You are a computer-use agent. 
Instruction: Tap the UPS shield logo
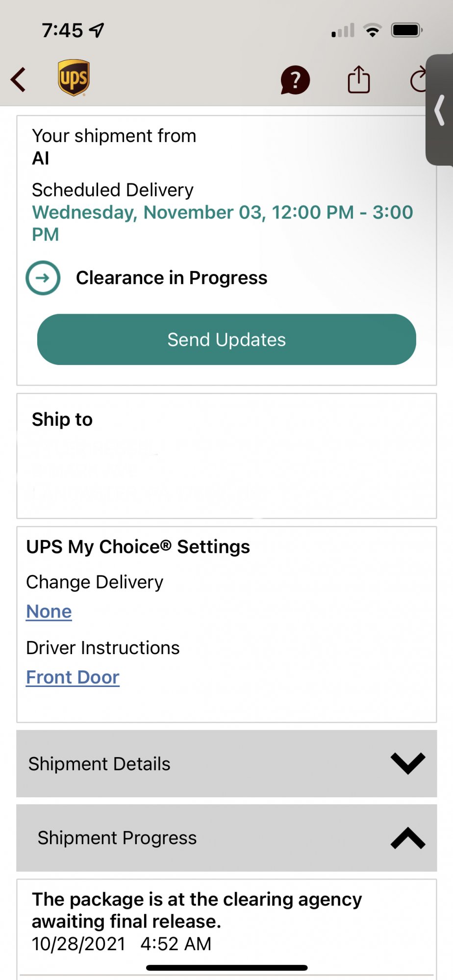click(x=74, y=78)
